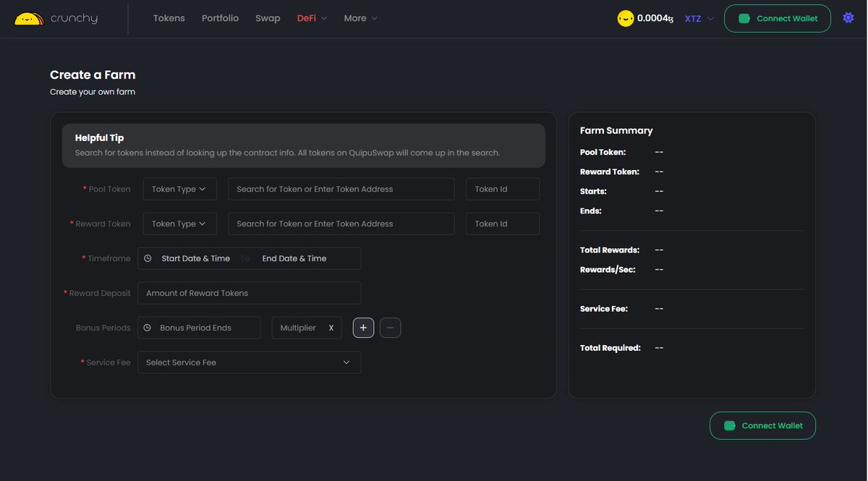Add a bonus period with the plus icon

coord(362,327)
